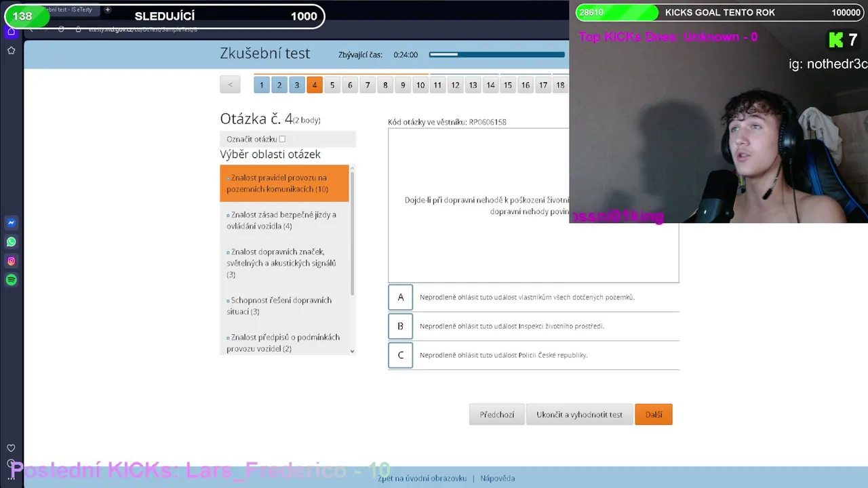Viewport: 868px width, 488px height.
Task: Select answer A
Action: point(400,297)
